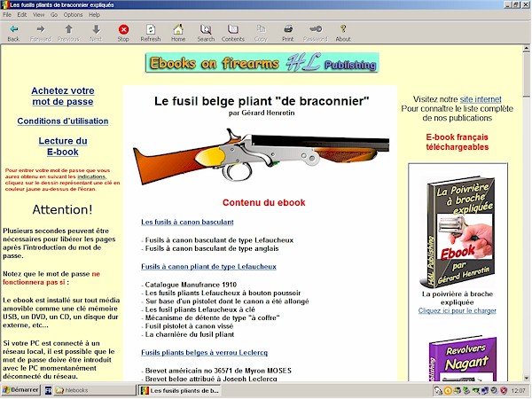
Task: Click the Next down-arrow icon
Action: [x=96, y=29]
